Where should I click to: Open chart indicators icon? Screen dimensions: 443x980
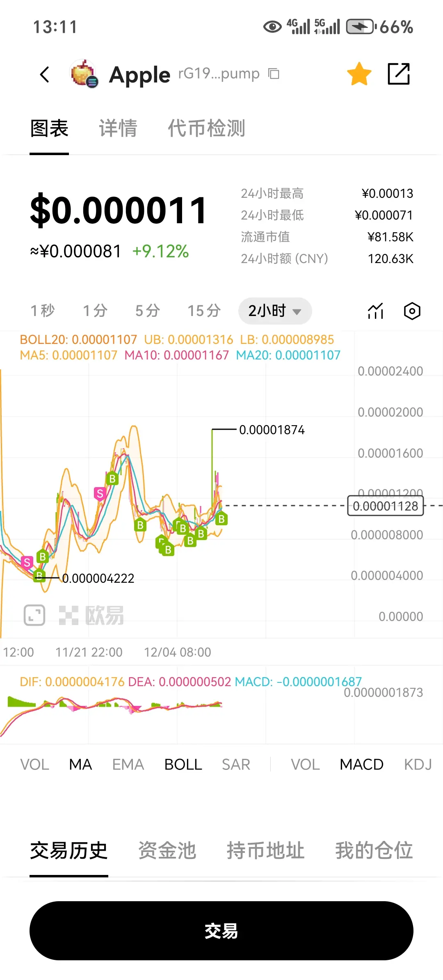[x=375, y=311]
